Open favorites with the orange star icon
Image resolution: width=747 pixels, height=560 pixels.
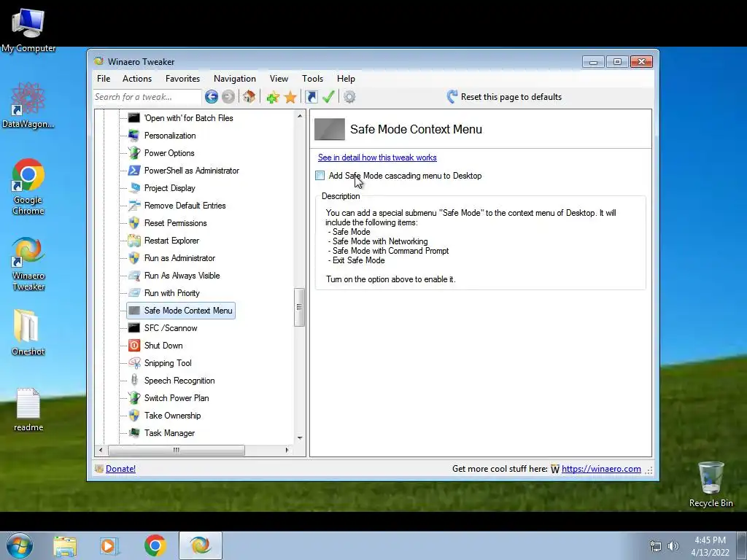point(290,97)
